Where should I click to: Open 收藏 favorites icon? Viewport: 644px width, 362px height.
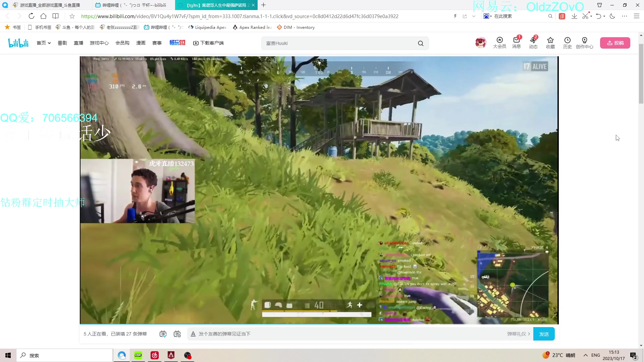[x=550, y=43]
